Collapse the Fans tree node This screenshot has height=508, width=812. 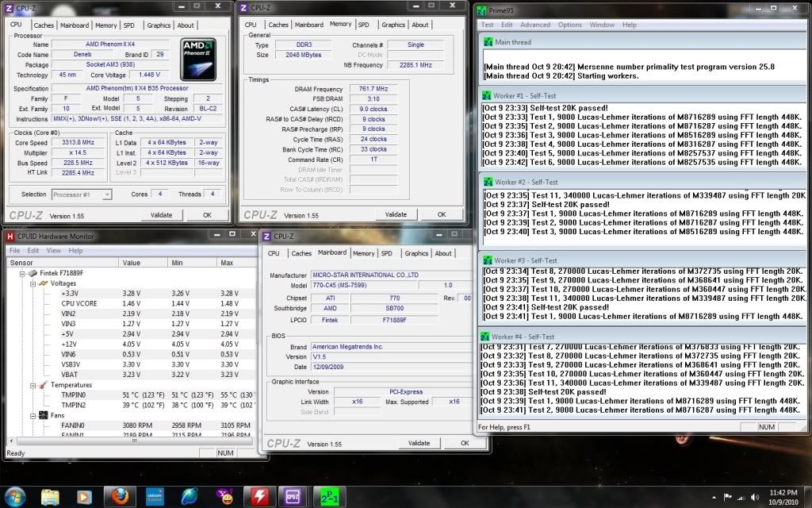tap(32, 415)
